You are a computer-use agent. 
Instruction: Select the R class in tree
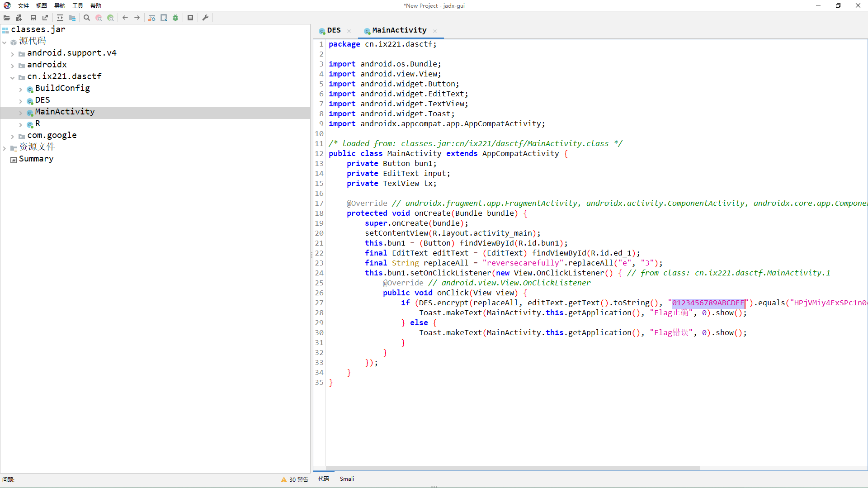click(38, 123)
